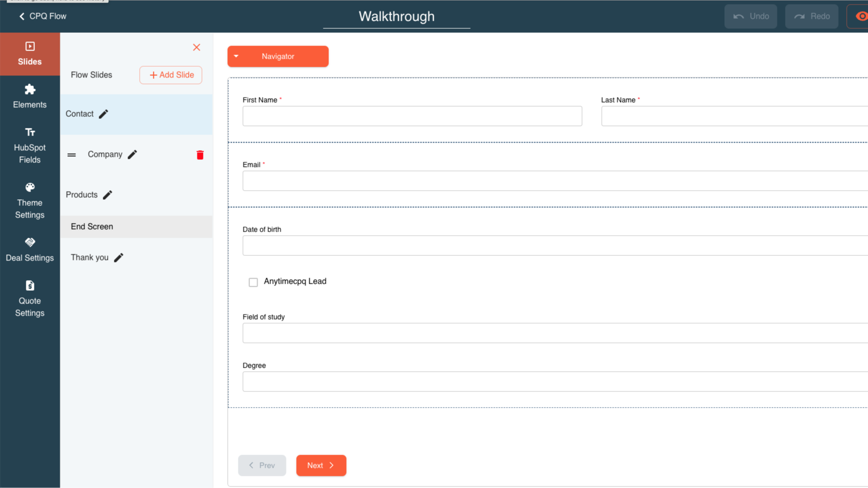The image size is (868, 488).
Task: Click the Field of study input
Action: coord(555,333)
